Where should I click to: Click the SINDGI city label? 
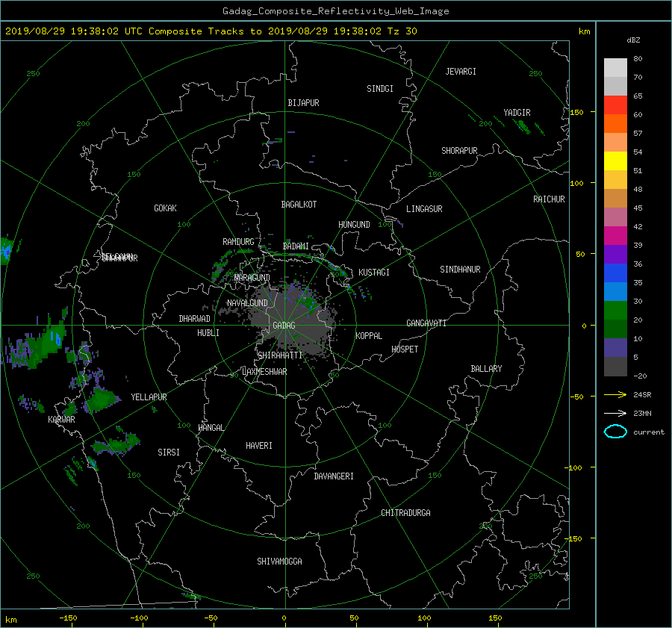point(380,89)
